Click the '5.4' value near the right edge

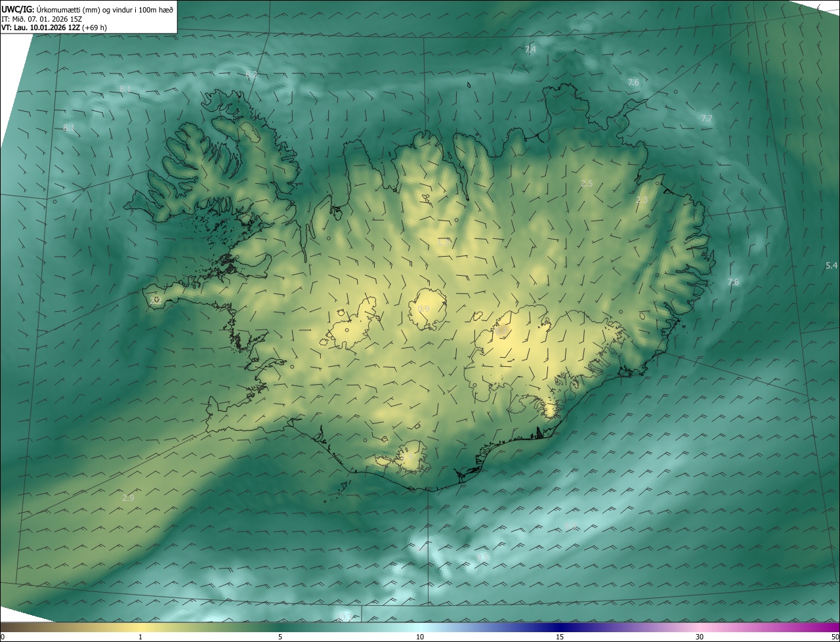click(831, 266)
